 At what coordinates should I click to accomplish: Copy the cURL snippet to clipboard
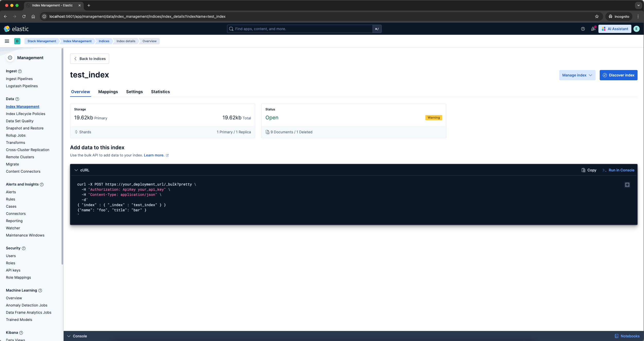pos(589,170)
